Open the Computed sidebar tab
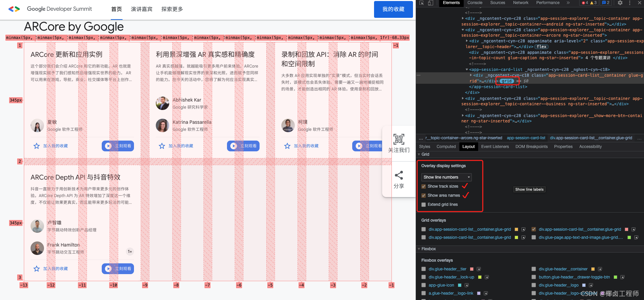The width and height of the screenshot is (644, 300). 446,147
